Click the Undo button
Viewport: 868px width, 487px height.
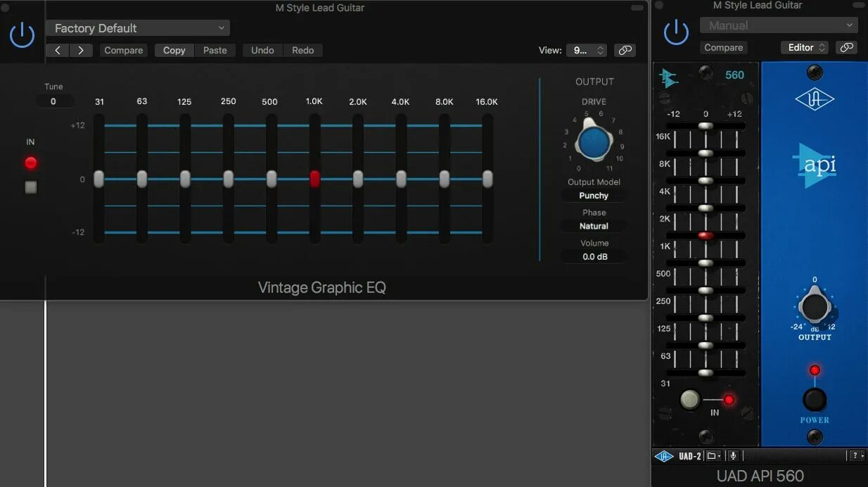[x=262, y=50]
